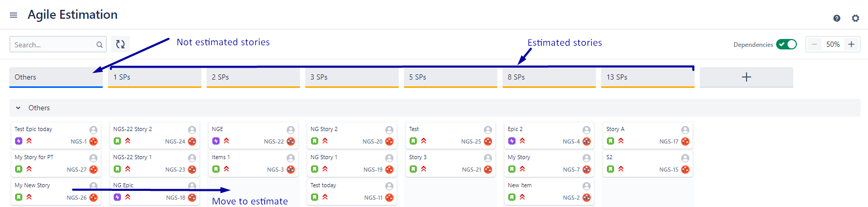The height and width of the screenshot is (207, 868).
Task: Select the My Story for PT card title
Action: (34, 157)
